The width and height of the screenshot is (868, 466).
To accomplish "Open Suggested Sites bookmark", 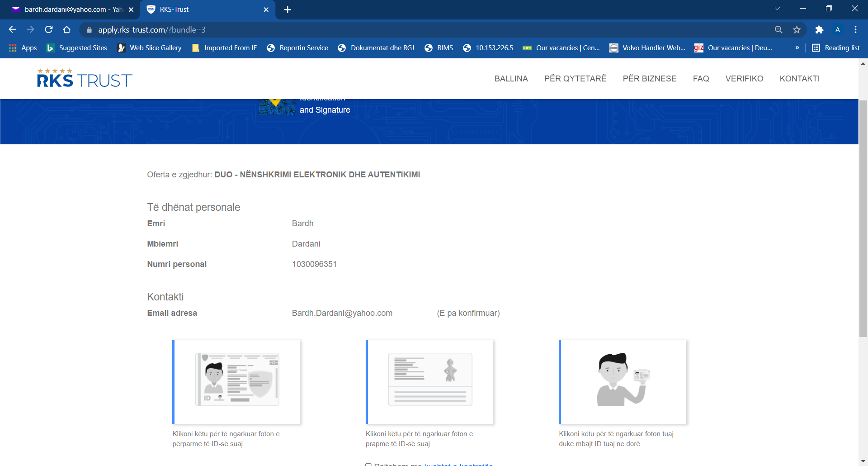I will pos(77,48).
